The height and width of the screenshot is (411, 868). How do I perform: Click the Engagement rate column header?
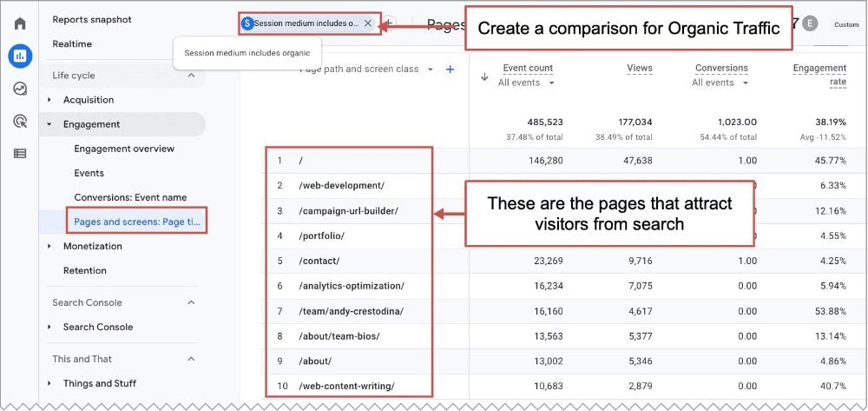tap(819, 75)
